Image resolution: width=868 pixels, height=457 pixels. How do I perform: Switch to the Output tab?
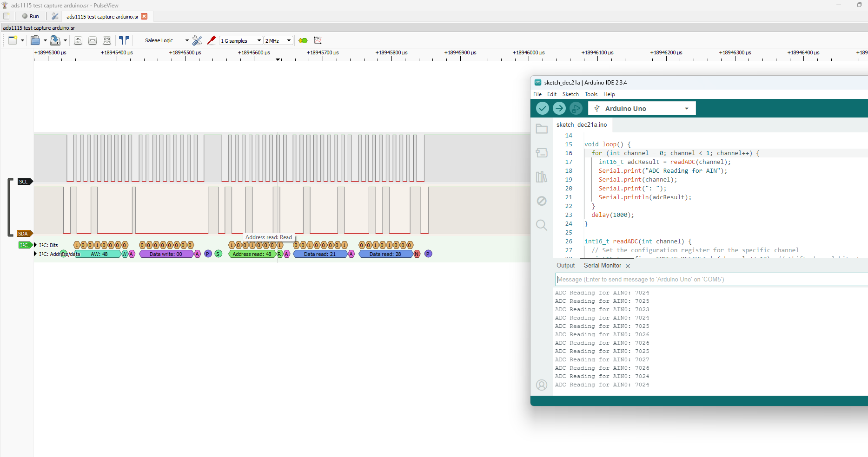[565, 265]
